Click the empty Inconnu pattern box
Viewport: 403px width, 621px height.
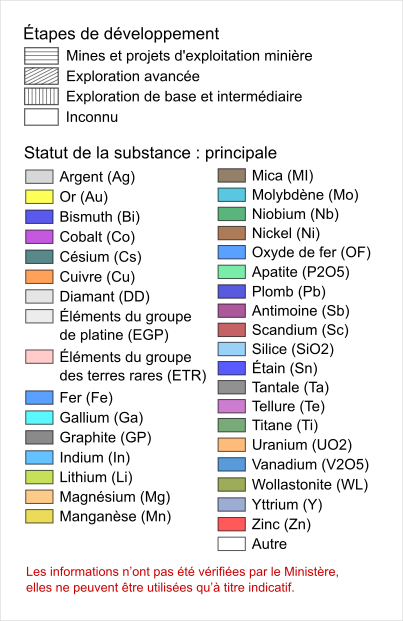[x=41, y=117]
